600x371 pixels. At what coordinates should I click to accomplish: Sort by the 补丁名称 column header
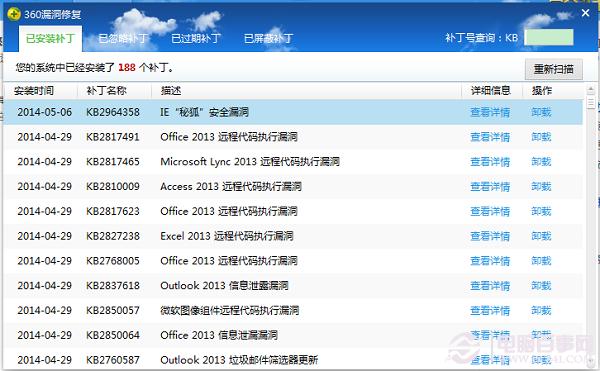[x=106, y=91]
